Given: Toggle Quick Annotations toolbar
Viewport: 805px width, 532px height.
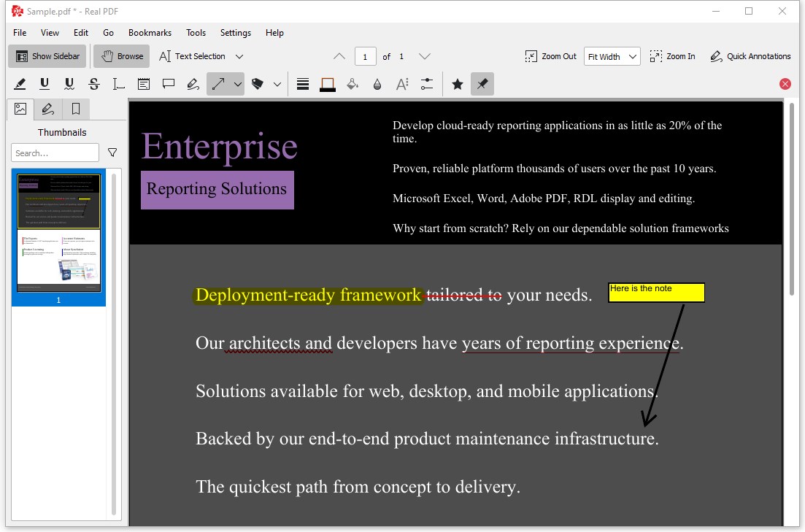Looking at the screenshot, I should pyautogui.click(x=750, y=56).
